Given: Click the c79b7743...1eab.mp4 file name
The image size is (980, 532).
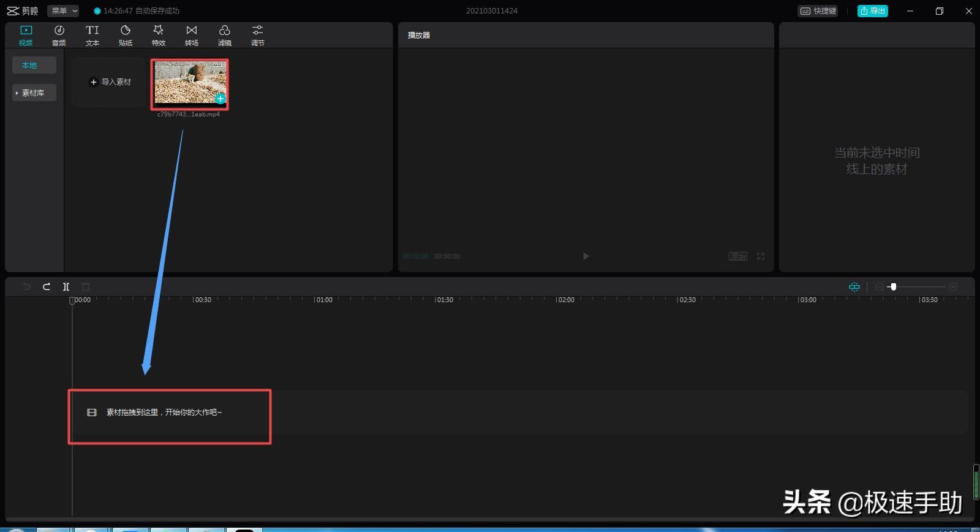Looking at the screenshot, I should click(x=189, y=115).
